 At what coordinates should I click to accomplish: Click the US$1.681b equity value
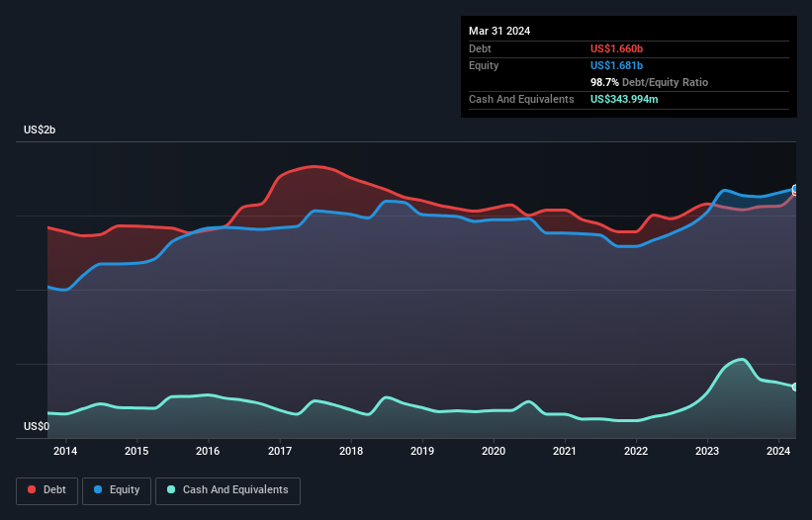(x=618, y=65)
